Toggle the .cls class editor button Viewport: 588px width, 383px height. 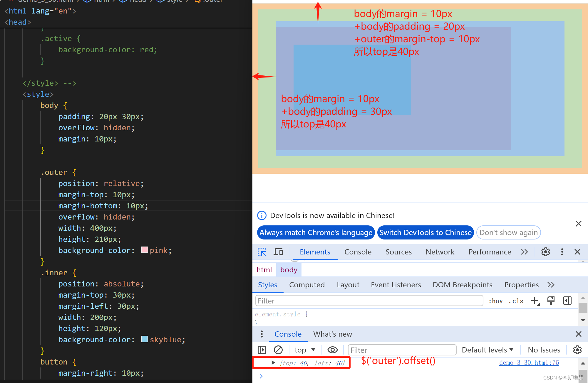click(x=516, y=301)
